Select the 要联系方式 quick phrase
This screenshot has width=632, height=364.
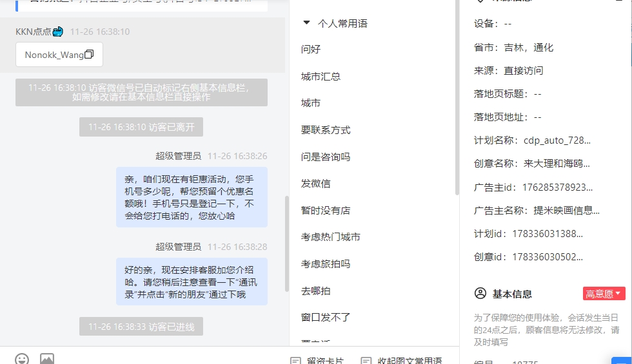pyautogui.click(x=326, y=129)
